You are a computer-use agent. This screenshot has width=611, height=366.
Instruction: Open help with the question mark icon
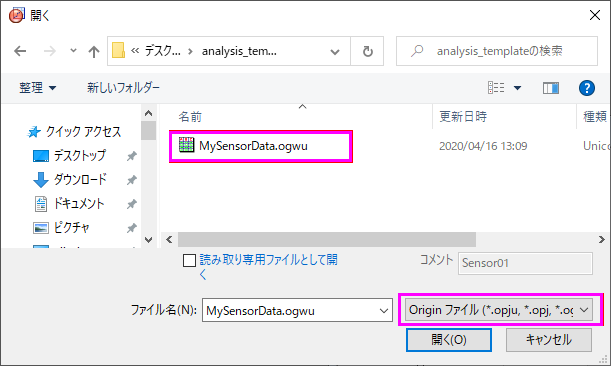587,88
